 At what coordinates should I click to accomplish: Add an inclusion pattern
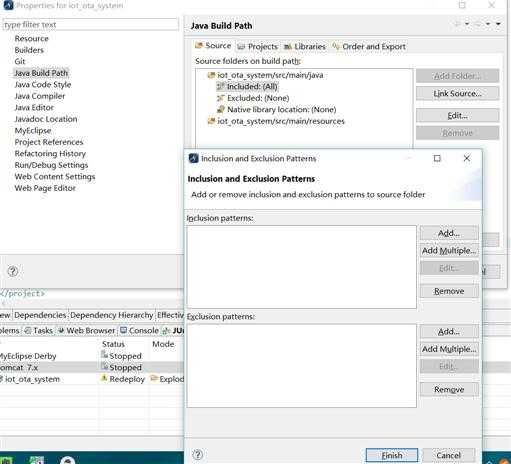click(449, 233)
